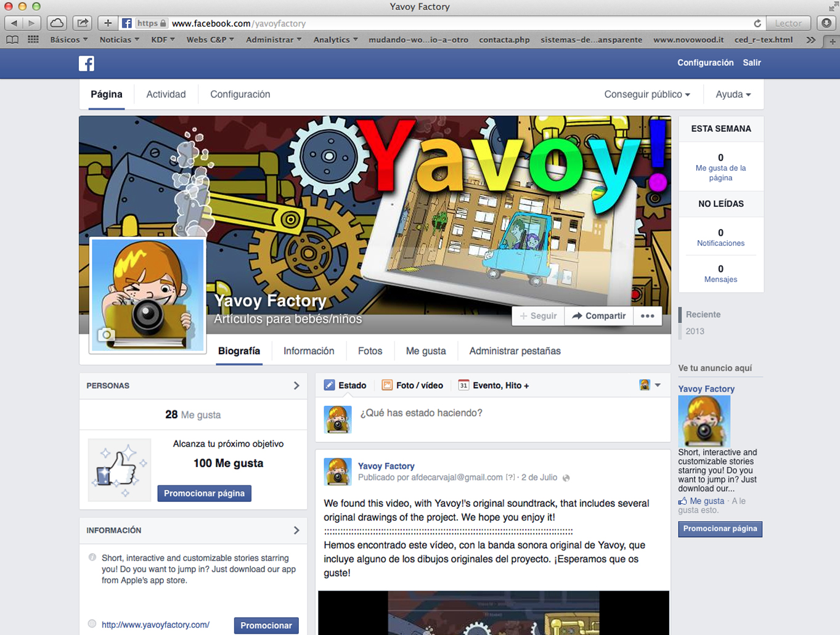Click Salir in the blue header
Viewport: 840px width, 635px height.
pos(752,63)
